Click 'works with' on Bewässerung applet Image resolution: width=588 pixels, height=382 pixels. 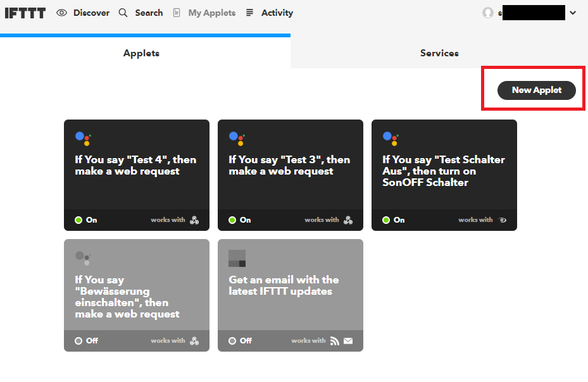click(x=168, y=341)
